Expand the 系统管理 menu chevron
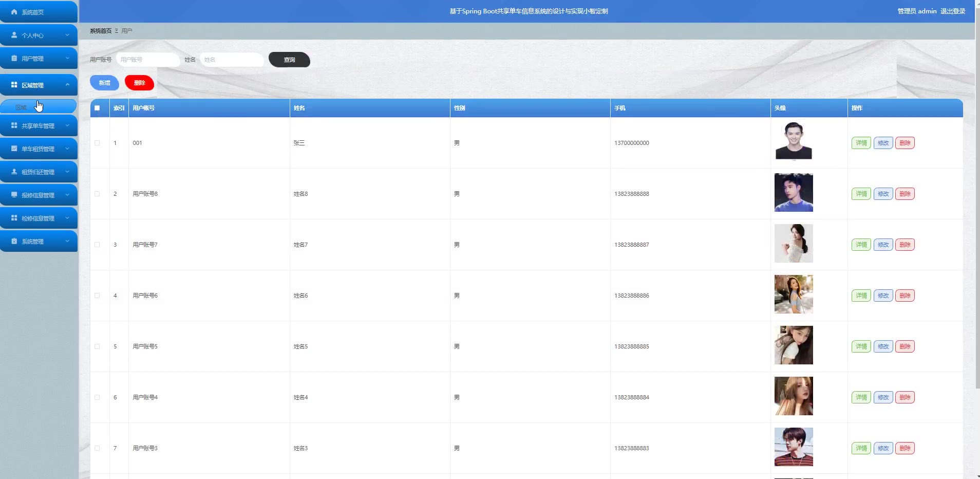The image size is (980, 479). (x=67, y=241)
